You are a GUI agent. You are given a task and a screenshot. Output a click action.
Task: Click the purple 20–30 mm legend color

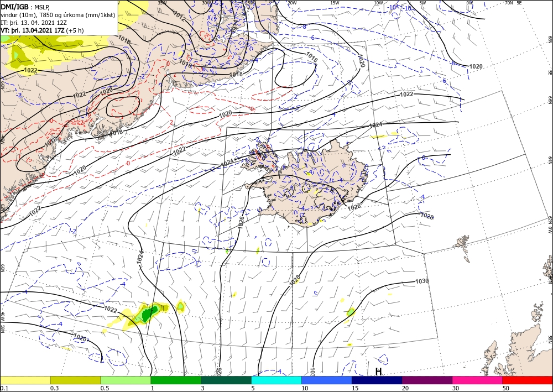tap(427, 380)
